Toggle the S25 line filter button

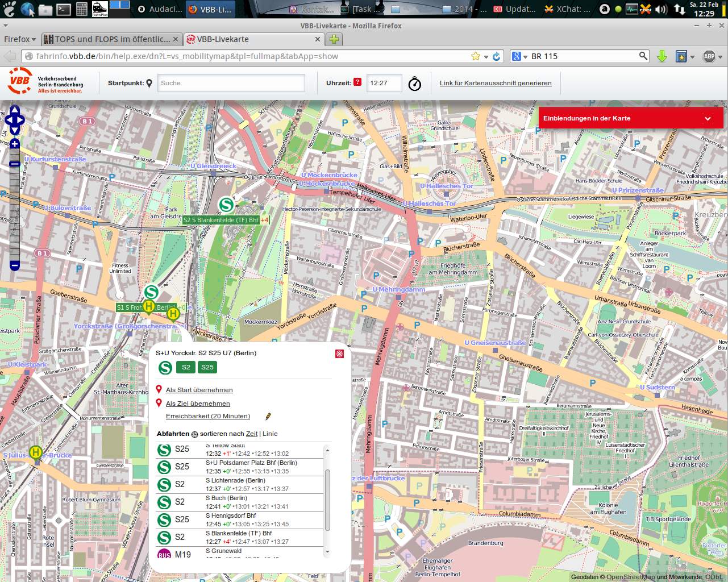(207, 367)
